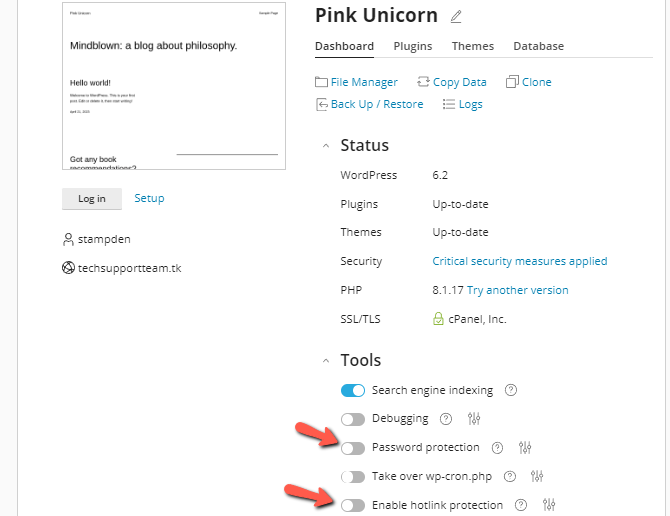Viewport: 670px width, 516px height.
Task: Open the settings sliders icon for Debugging
Action: click(474, 419)
